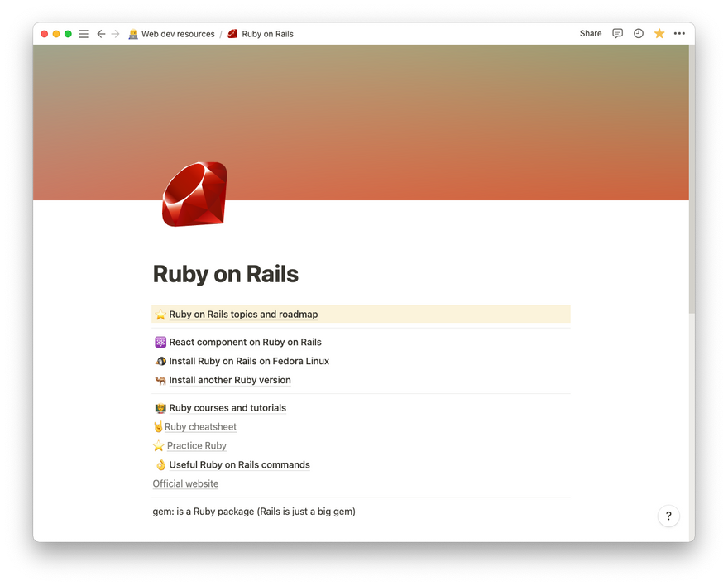Click the forward navigation arrow
The height and width of the screenshot is (586, 728).
point(115,34)
